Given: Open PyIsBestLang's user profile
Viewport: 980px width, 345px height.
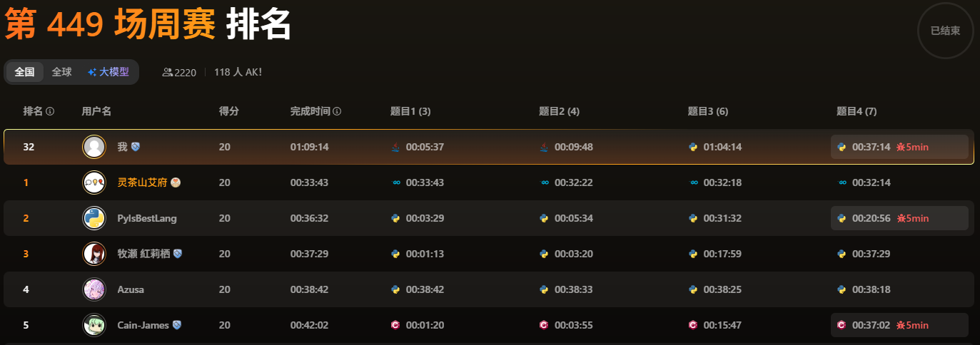Looking at the screenshot, I should pyautogui.click(x=147, y=218).
